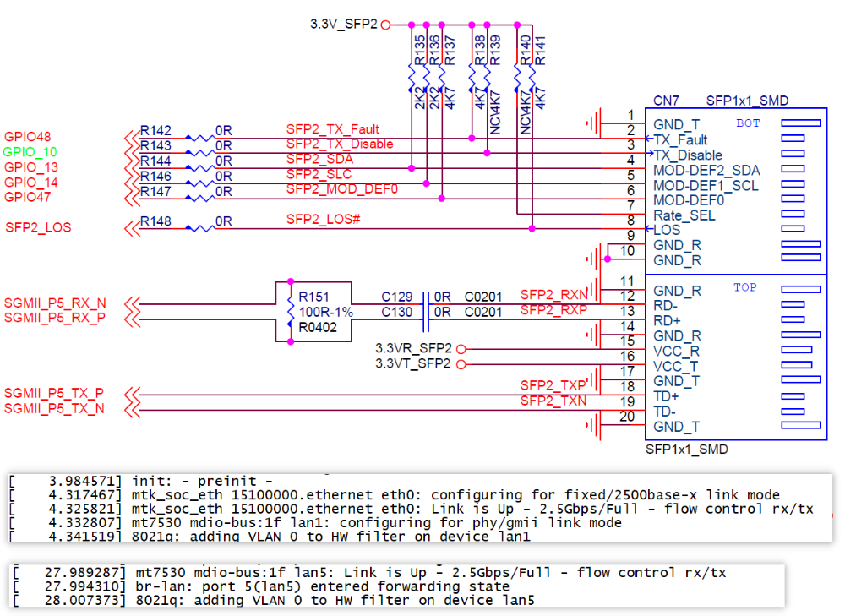This screenshot has height=616, width=845.
Task: Click the VCC_R pin name
Action: pyautogui.click(x=676, y=352)
